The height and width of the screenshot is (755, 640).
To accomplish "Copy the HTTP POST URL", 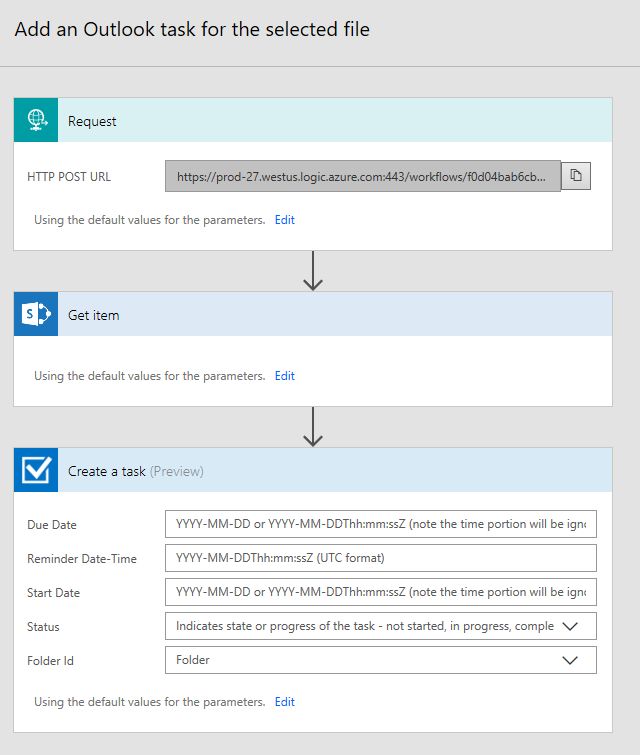I will click(576, 176).
